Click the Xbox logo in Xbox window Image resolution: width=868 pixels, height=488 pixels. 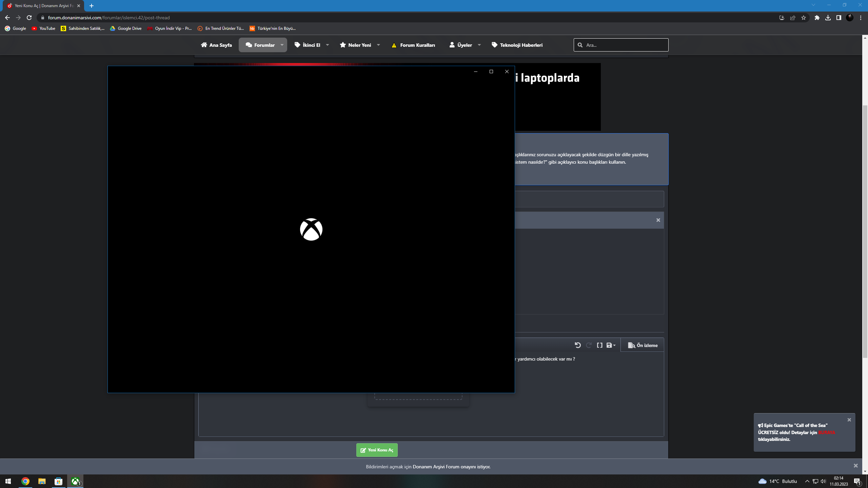click(311, 229)
